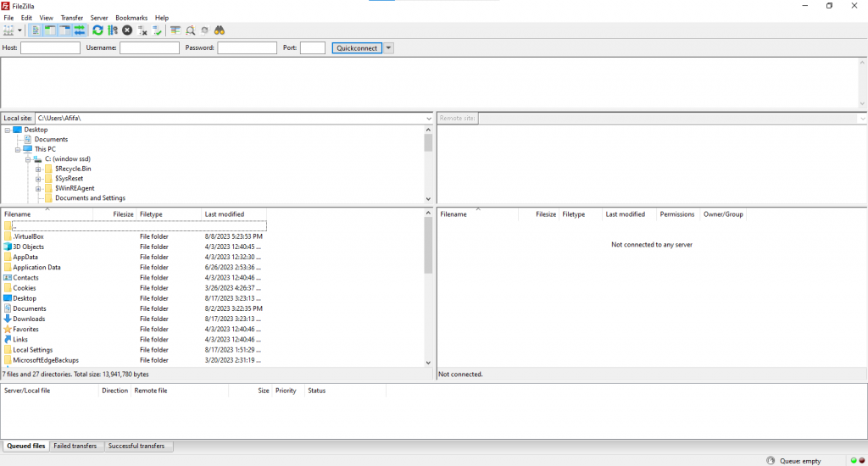
Task: Toggle transfer queue display icon
Action: [79, 31]
